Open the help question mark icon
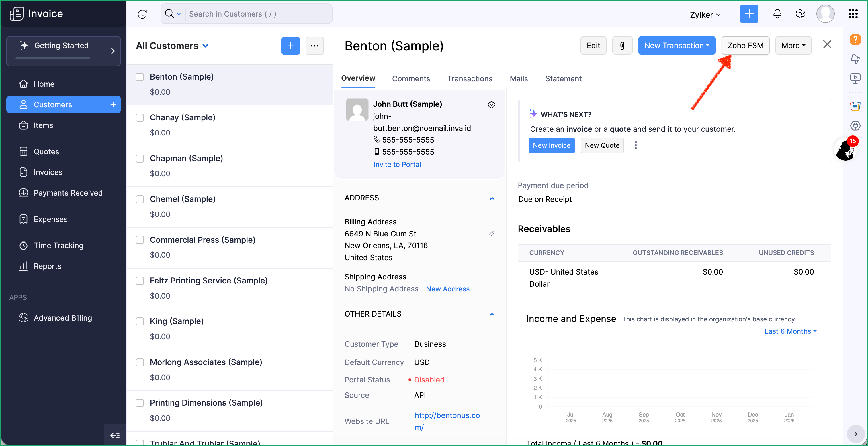868x446 pixels. point(855,40)
